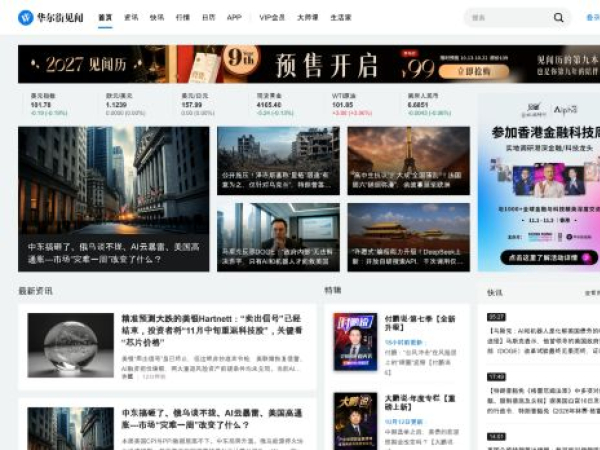Open the 欧元/美元 1.1239 ticker
Image resolution: width=600 pixels, height=450 pixels.
(126, 104)
